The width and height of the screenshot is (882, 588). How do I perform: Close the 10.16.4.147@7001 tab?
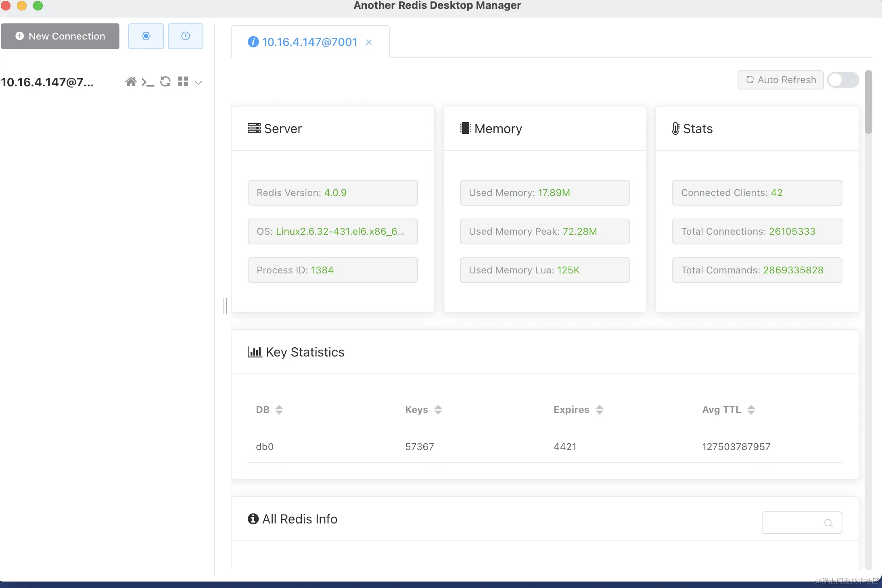pos(369,42)
